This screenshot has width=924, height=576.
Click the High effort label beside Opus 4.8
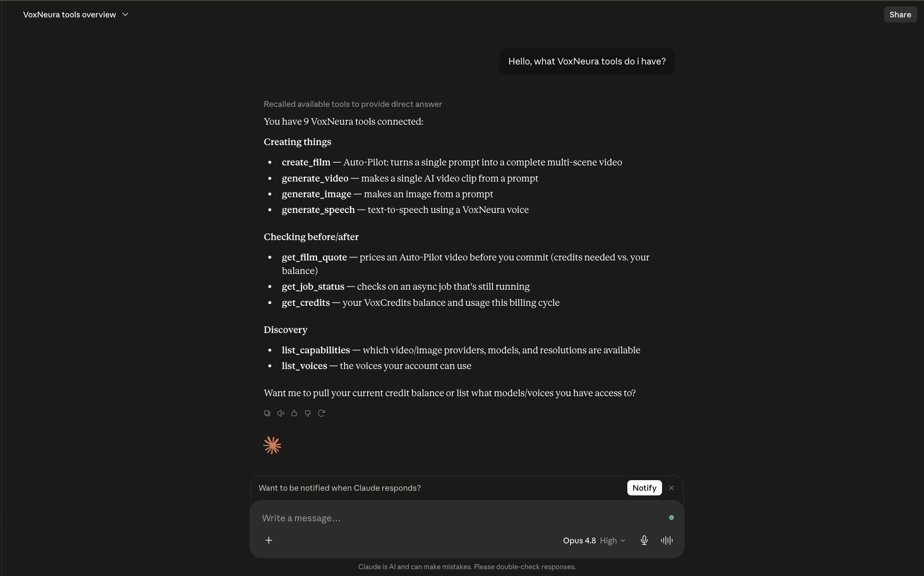(x=608, y=540)
